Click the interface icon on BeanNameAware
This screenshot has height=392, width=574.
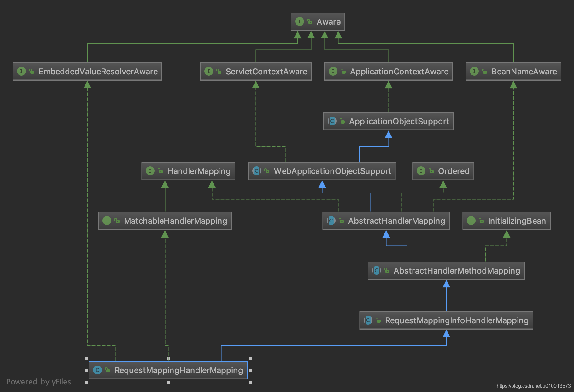pyautogui.click(x=474, y=72)
